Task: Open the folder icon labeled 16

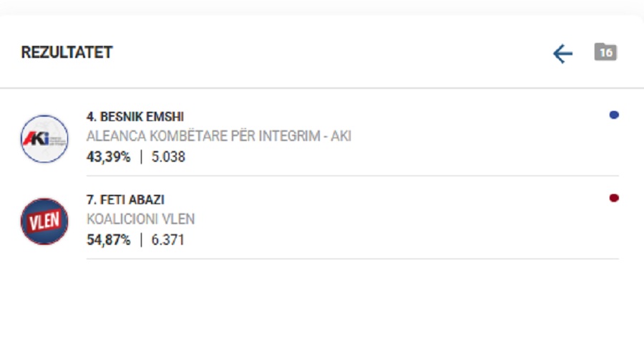Action: 605,52
